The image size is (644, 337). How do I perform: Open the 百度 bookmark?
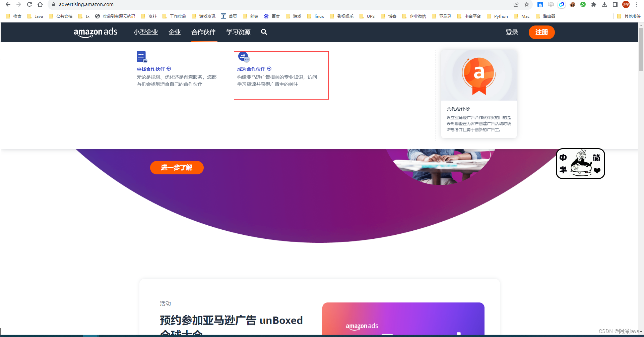click(272, 16)
